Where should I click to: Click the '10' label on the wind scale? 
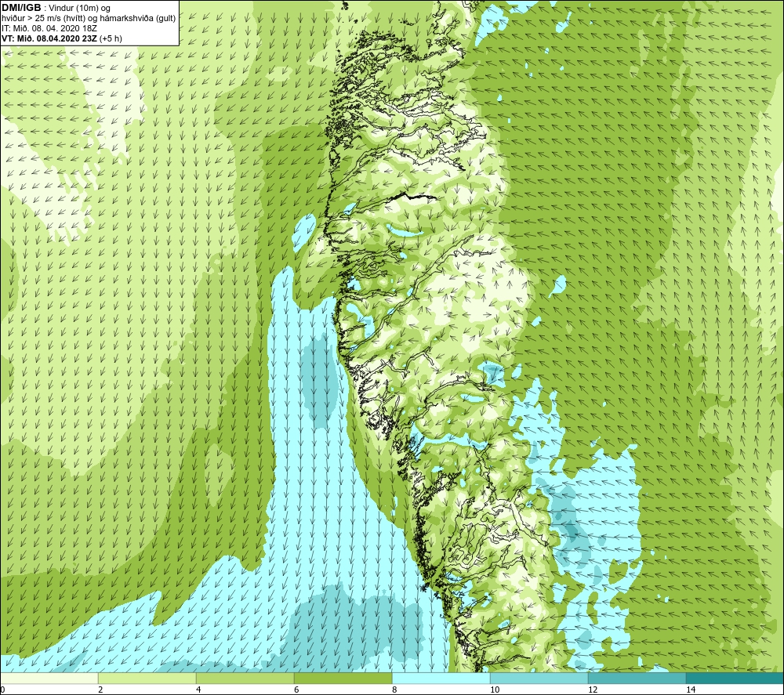point(495,690)
